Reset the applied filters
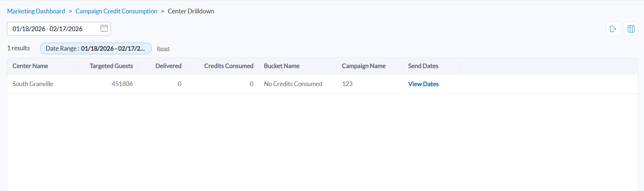Image resolution: width=644 pixels, height=191 pixels. point(163,48)
